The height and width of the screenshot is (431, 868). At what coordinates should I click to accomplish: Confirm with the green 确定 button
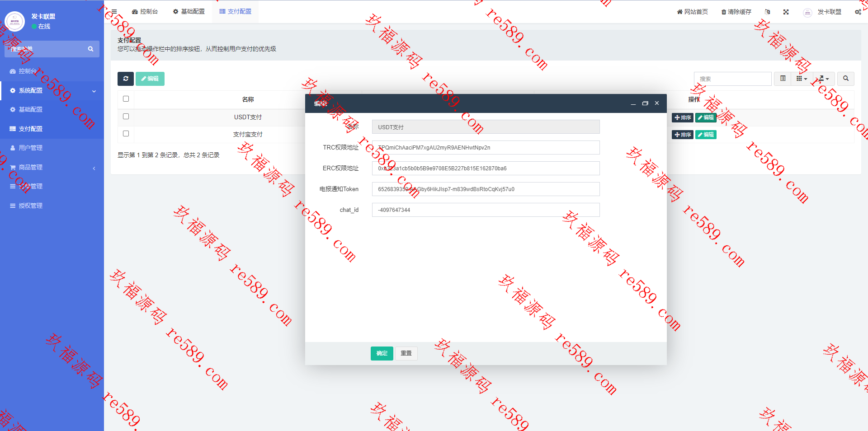click(382, 353)
